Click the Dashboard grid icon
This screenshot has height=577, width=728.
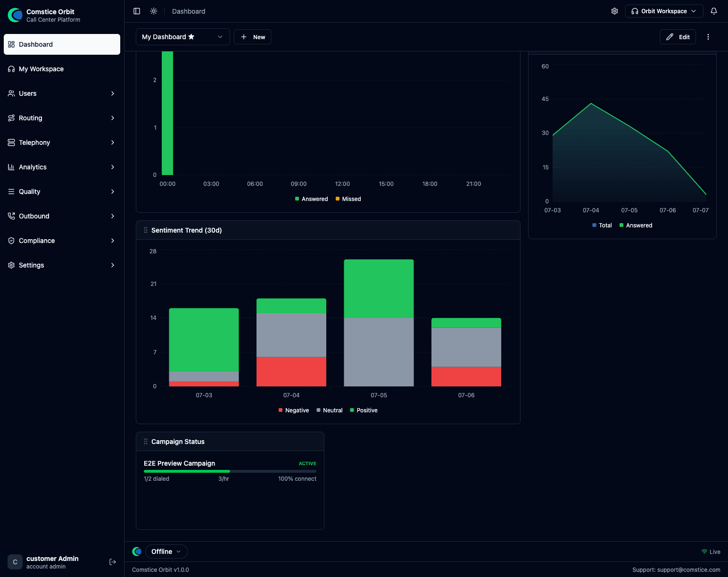[11, 44]
